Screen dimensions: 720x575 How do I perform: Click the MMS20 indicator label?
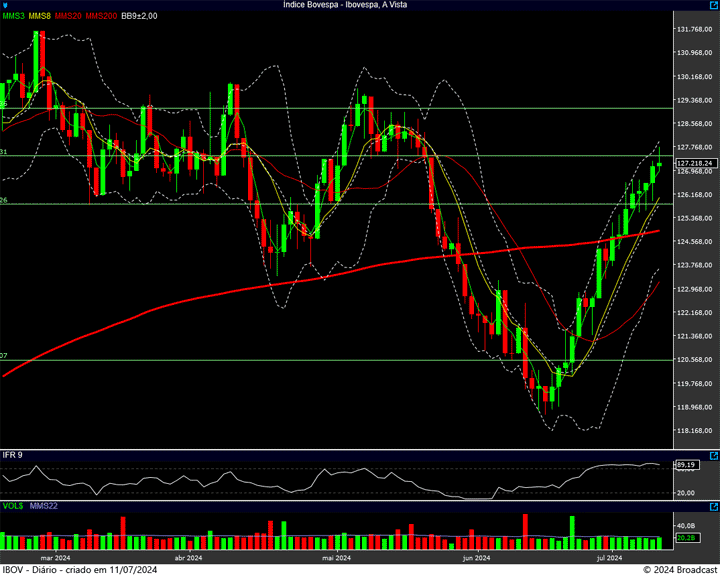click(x=68, y=16)
